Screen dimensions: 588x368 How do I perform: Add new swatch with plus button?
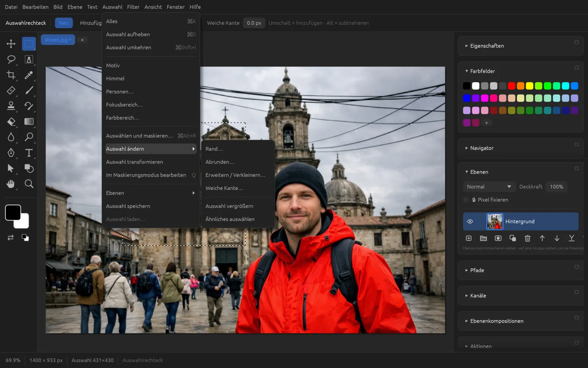[x=486, y=123]
